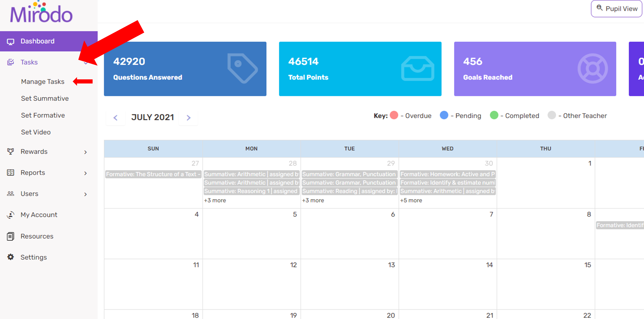Open the Users menu item
The width and height of the screenshot is (644, 319).
pyautogui.click(x=49, y=194)
